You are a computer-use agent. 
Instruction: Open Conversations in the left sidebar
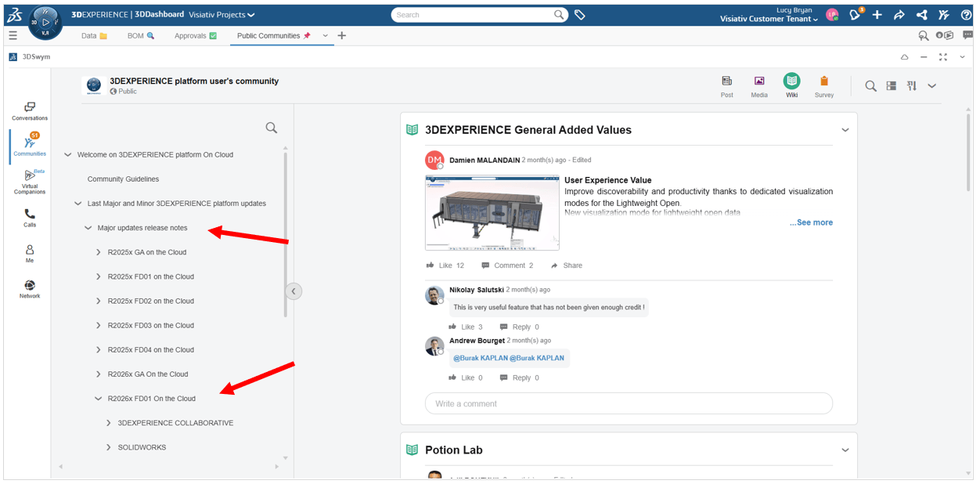[x=30, y=110]
